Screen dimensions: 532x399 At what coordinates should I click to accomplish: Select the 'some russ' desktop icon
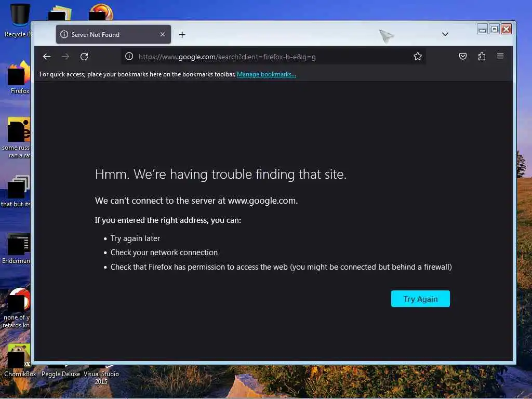[16, 138]
